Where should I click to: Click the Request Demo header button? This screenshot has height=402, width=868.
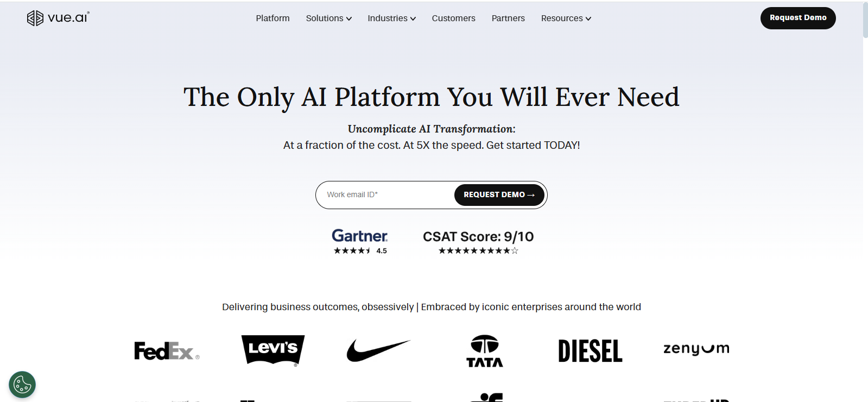(x=798, y=18)
